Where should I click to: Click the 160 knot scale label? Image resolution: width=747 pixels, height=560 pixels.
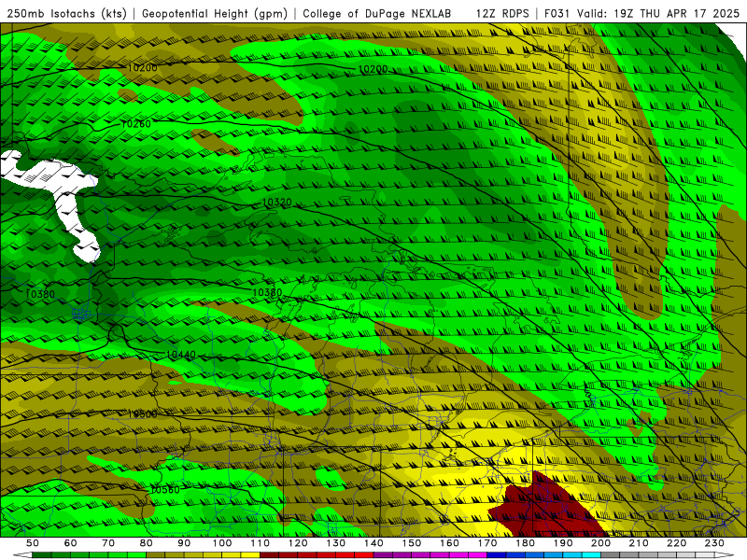pyautogui.click(x=449, y=543)
